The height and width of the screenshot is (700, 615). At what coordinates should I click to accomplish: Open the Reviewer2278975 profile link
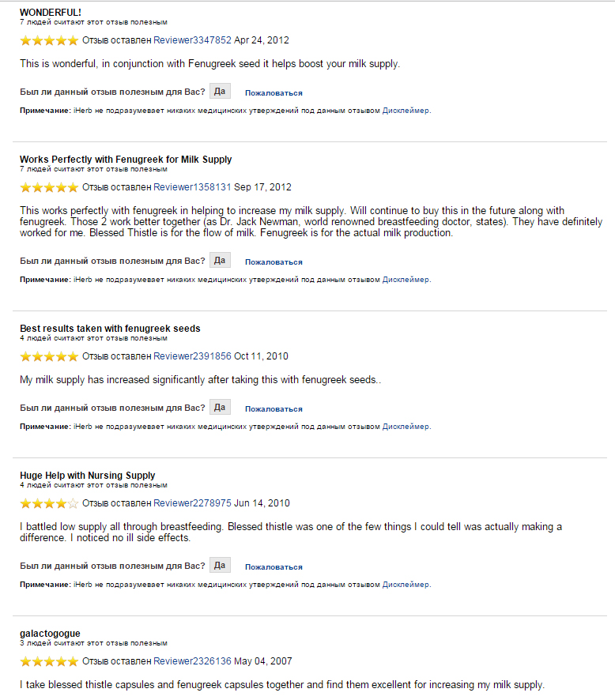coord(192,503)
